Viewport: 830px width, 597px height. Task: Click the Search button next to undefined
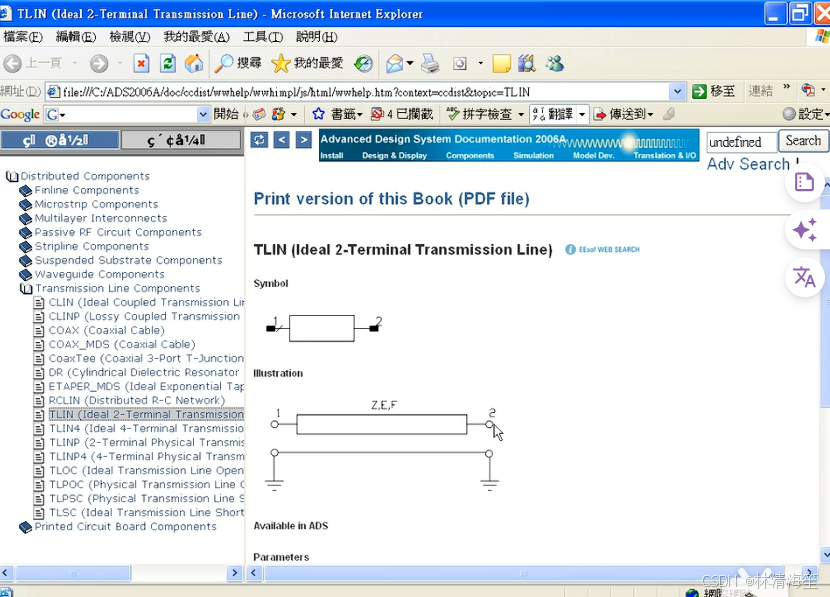tap(803, 141)
